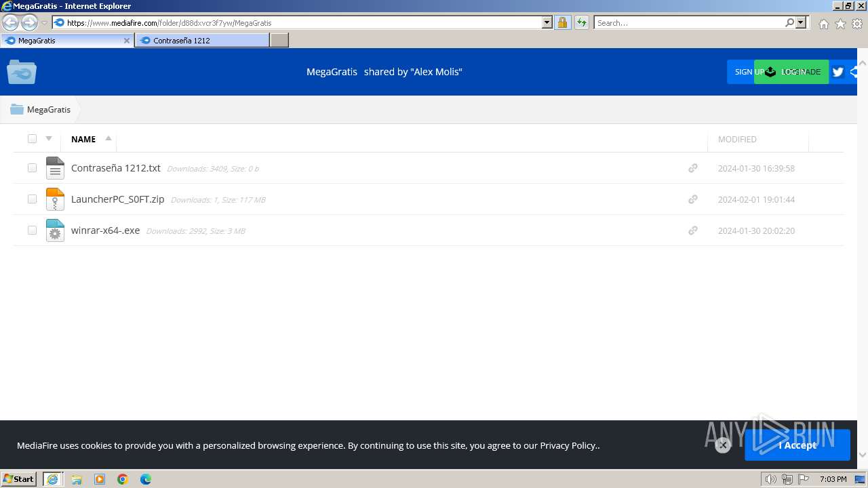Open File Explorer taskbar icon
This screenshot has height=488, width=868.
pyautogui.click(x=77, y=479)
